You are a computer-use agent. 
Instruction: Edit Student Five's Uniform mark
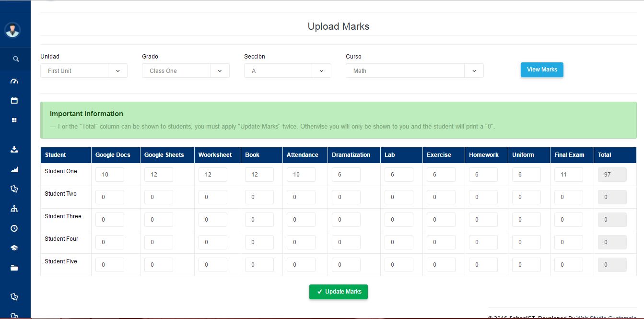(527, 265)
